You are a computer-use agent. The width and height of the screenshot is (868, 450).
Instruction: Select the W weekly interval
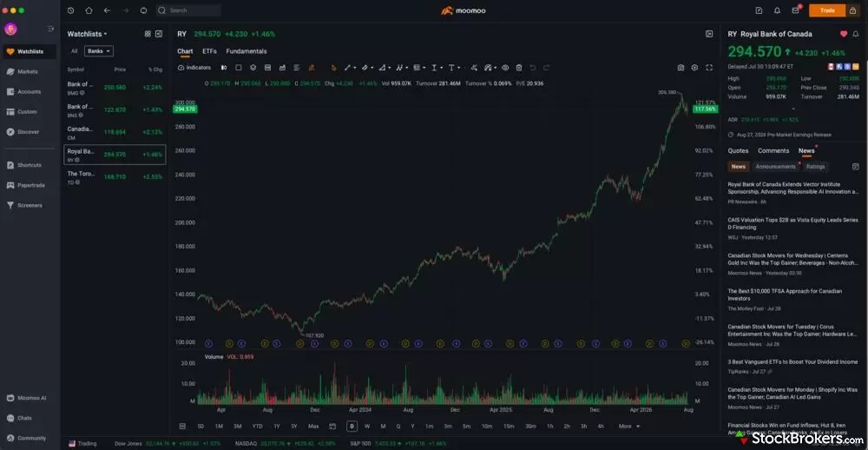tap(367, 427)
